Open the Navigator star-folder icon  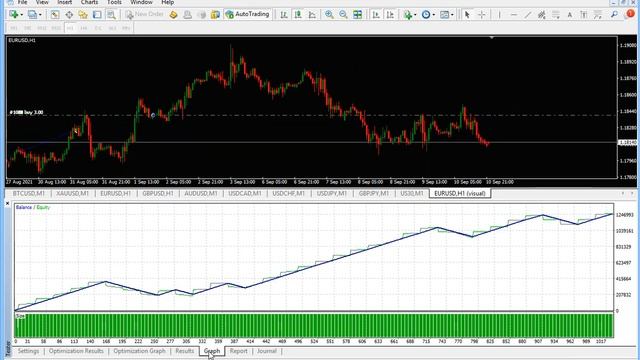tap(83, 15)
